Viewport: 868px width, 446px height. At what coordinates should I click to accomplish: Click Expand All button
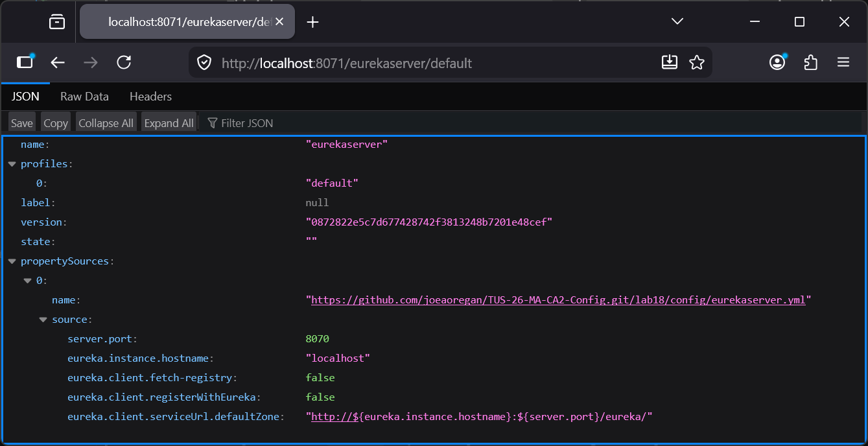tap(169, 123)
